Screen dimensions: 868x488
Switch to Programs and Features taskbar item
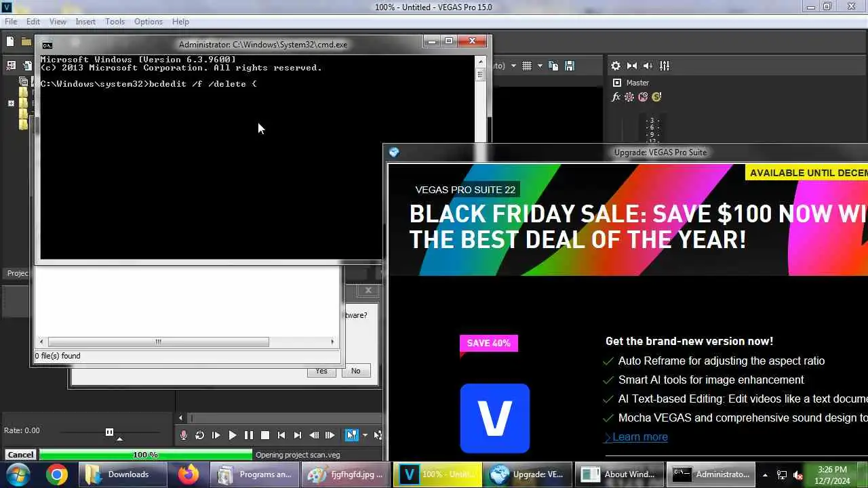[255, 474]
